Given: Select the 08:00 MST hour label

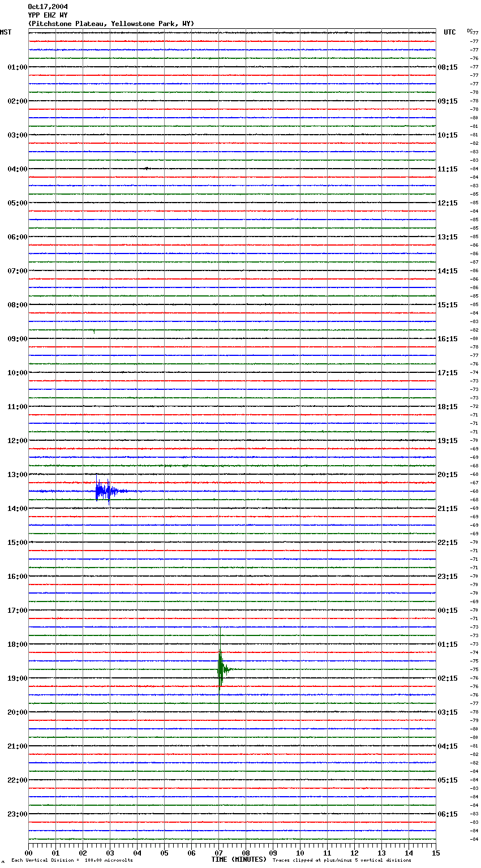Looking at the screenshot, I should point(18,305).
